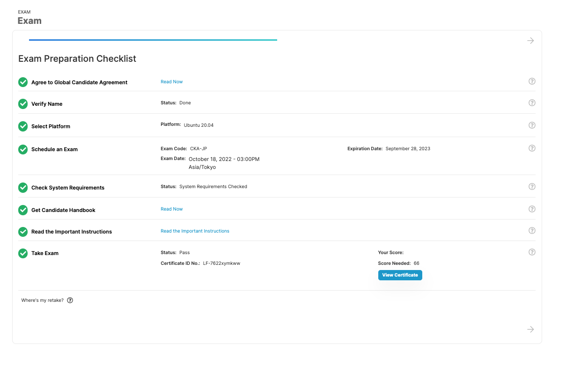Click green check for Global Candidate Agreement
Screen dimensions: 588x380
[23, 82]
